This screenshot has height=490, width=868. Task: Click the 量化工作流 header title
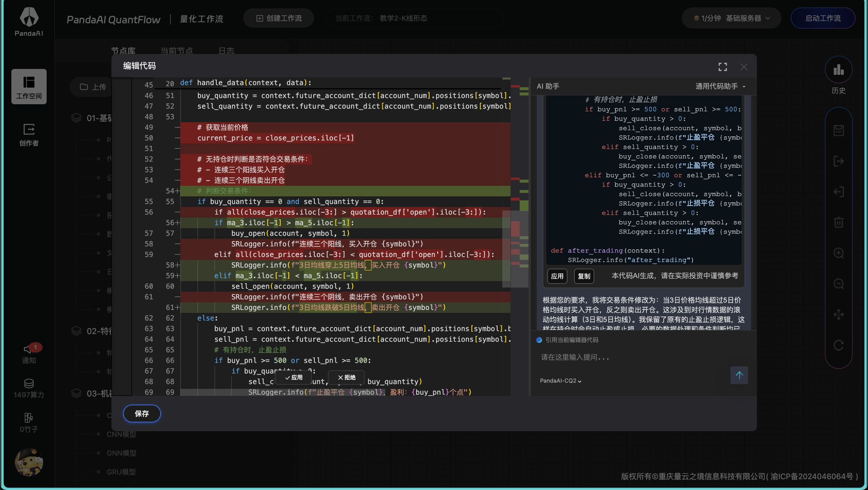[202, 19]
